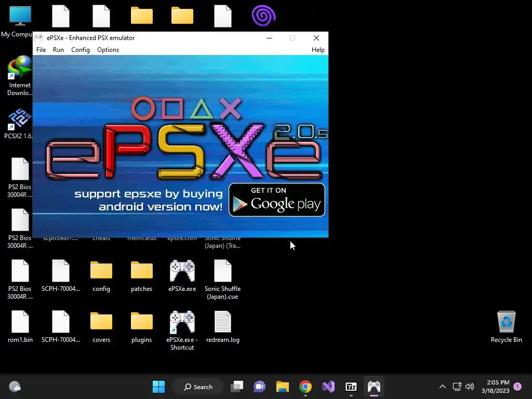This screenshot has width=532, height=399.
Task: Open the File menu in ePSXe
Action: pyautogui.click(x=41, y=50)
